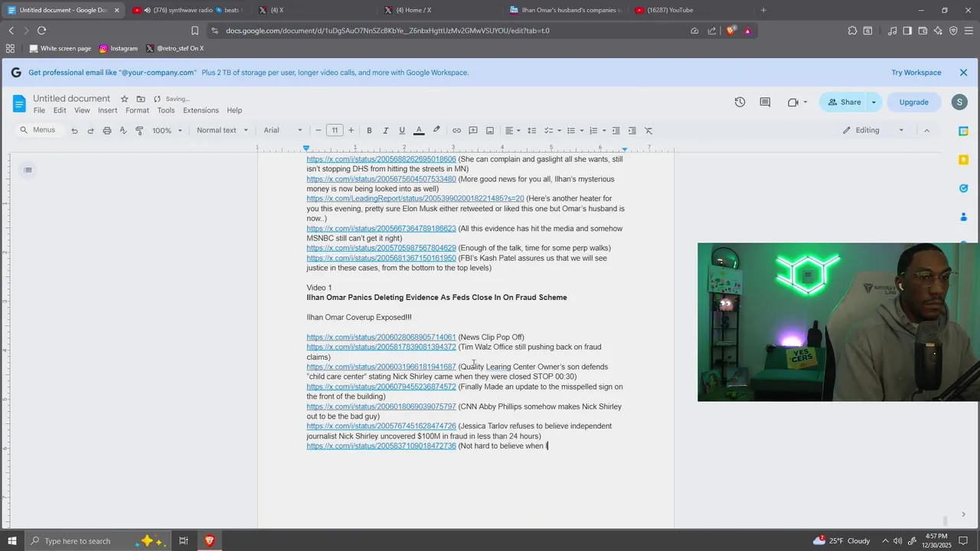Add a comment from the toolbar
The width and height of the screenshot is (980, 551).
pos(473,131)
